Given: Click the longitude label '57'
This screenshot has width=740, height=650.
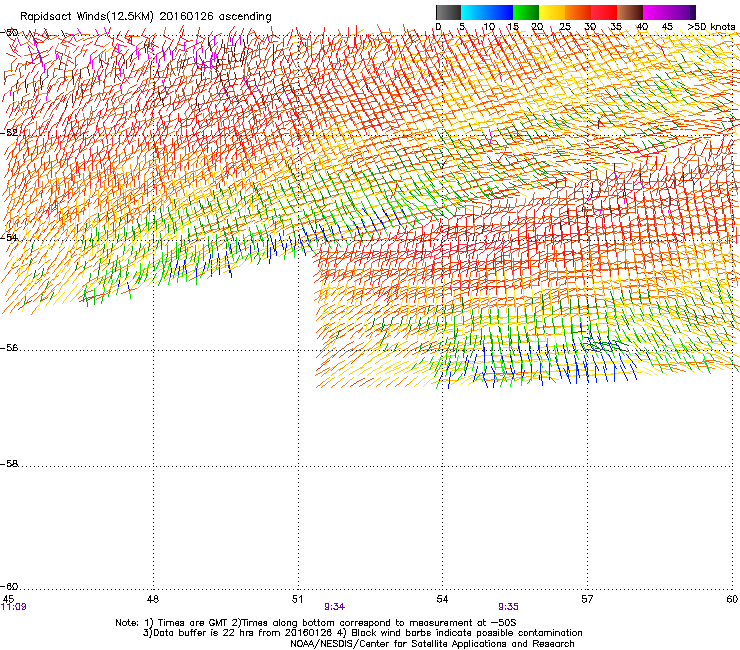Looking at the screenshot, I should pos(587,599).
